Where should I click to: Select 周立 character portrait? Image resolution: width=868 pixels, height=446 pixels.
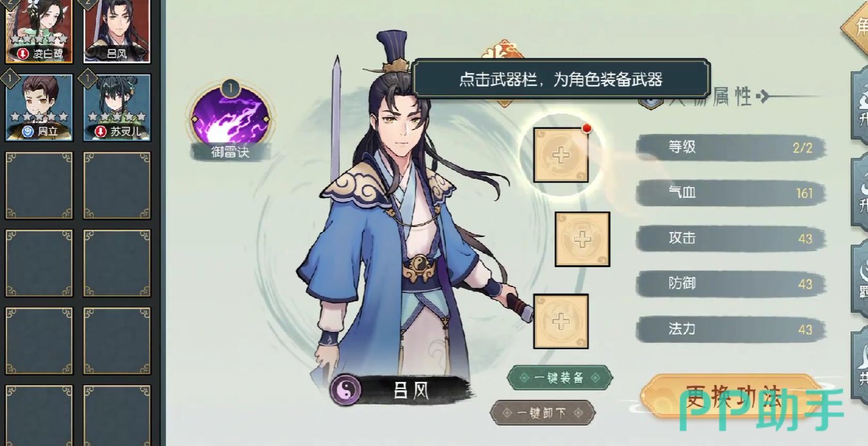click(x=39, y=108)
